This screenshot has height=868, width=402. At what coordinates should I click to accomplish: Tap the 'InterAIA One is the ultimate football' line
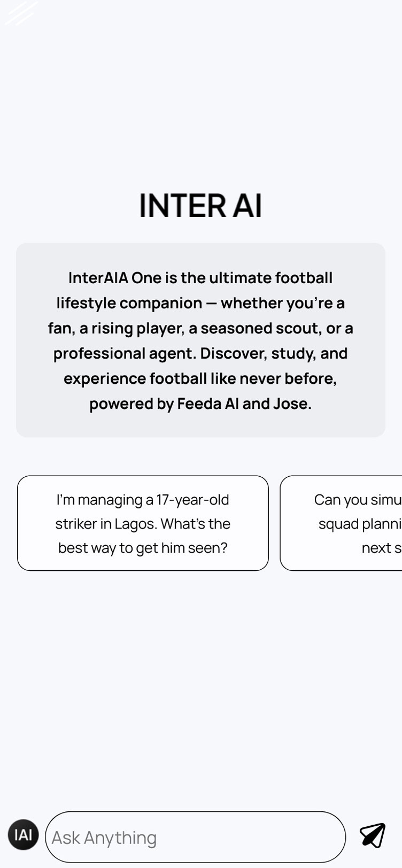click(x=200, y=278)
